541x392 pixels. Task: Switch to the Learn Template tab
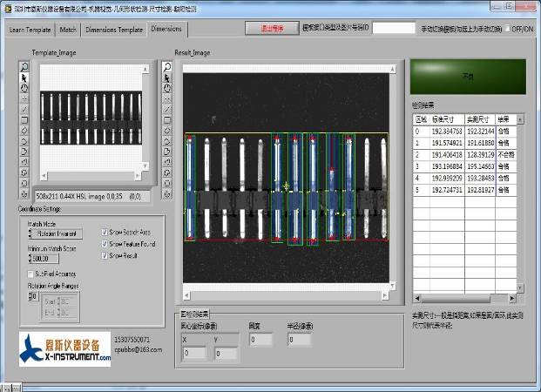tap(29, 30)
